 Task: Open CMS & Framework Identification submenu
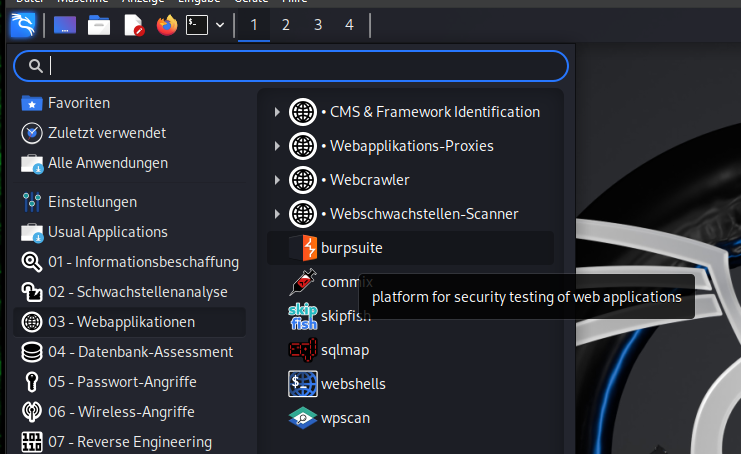(x=410, y=112)
